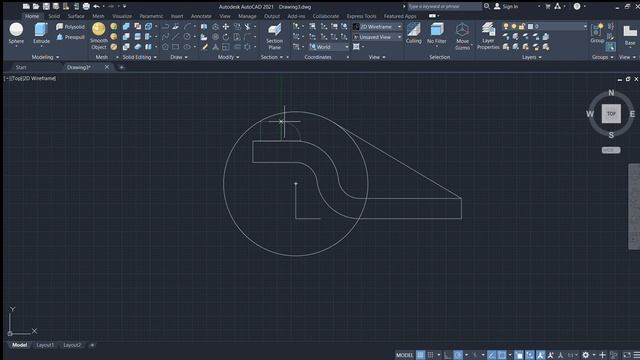Switch to the Solid ribbon tab

(x=54, y=16)
